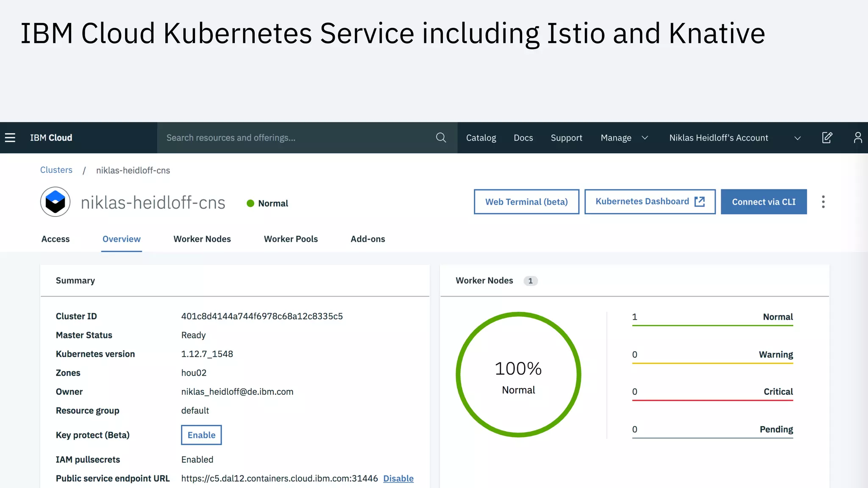Click the niklas-heidloff-cns breadcrumb text
This screenshot has width=868, height=488.
tap(133, 170)
